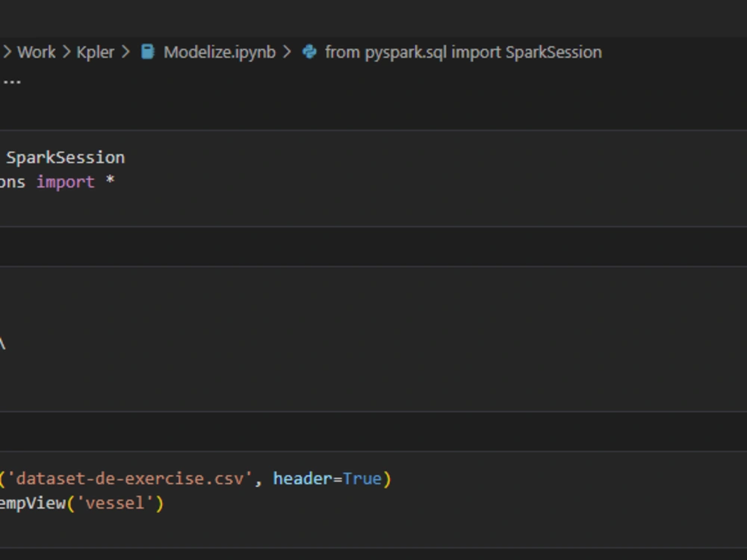747x560 pixels.
Task: Click the 'dataset-de-exercise.csv' string
Action: (x=129, y=479)
